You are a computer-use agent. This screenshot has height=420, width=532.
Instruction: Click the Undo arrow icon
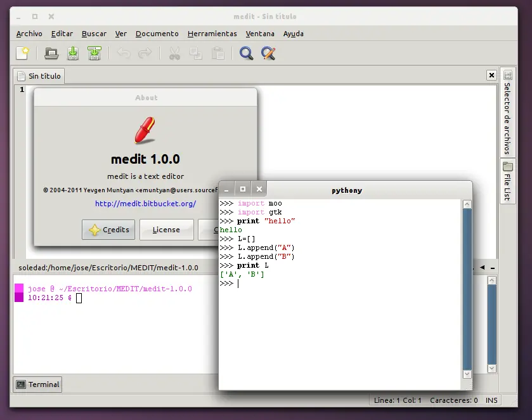[x=124, y=53]
